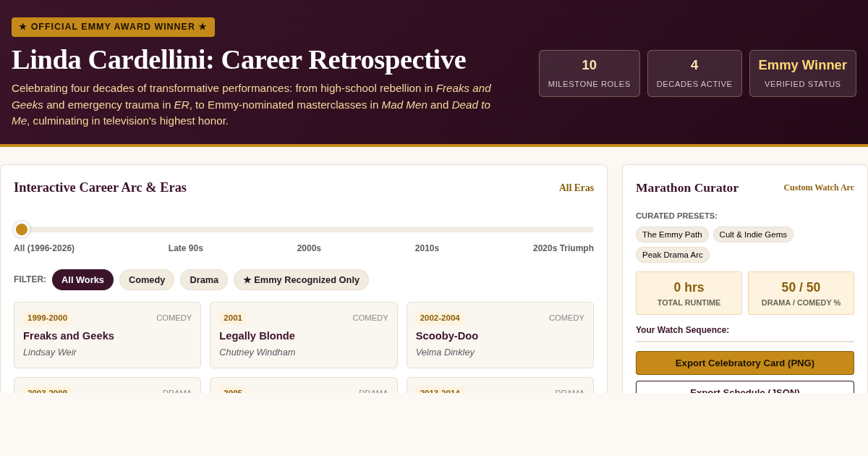Export Celebratory Card as PNG

click(745, 363)
